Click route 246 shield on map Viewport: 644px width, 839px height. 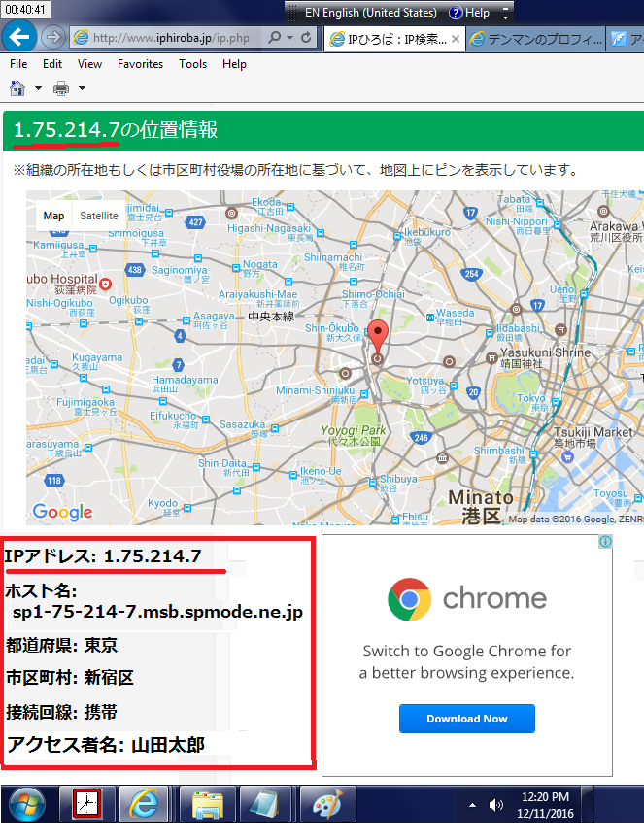tap(421, 438)
